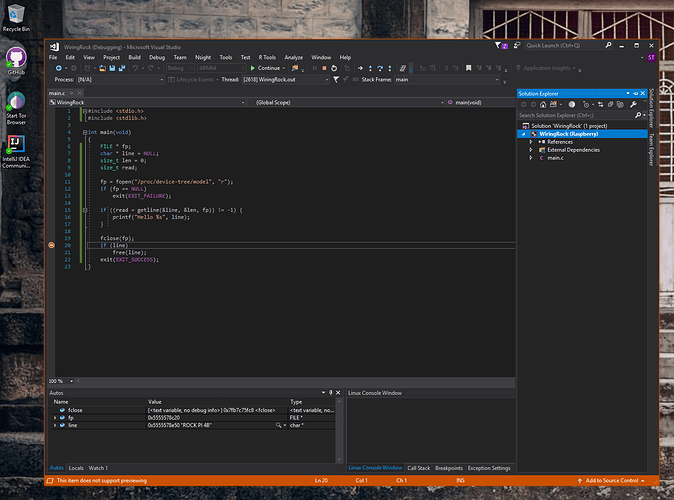
Task: Switch to the Call Stack tab
Action: pos(419,468)
